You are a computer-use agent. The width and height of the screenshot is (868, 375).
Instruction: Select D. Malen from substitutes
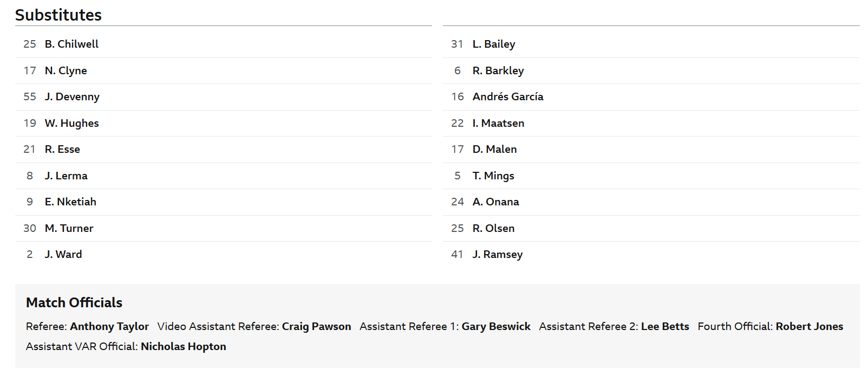[x=494, y=149]
